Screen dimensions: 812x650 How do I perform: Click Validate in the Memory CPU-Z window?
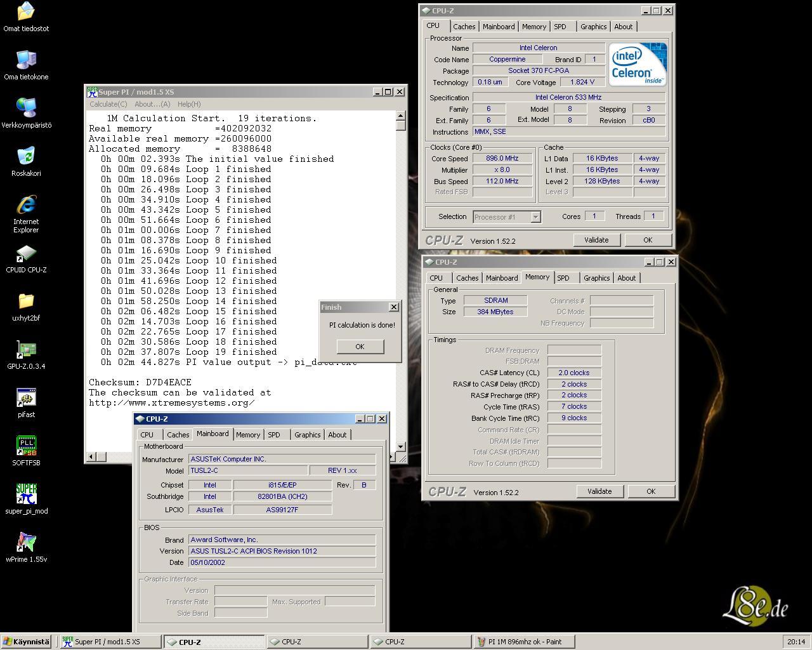tap(599, 491)
